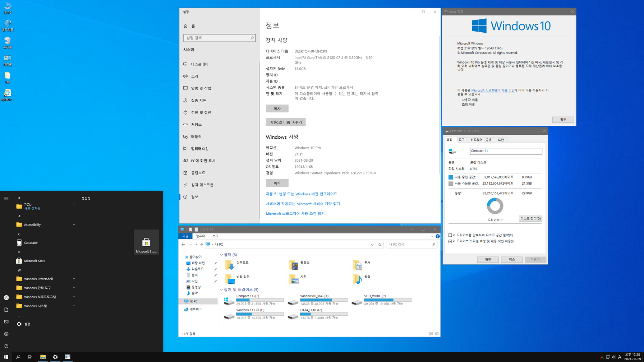Collapse the 폴더 (6) group in Explorer

point(221,255)
